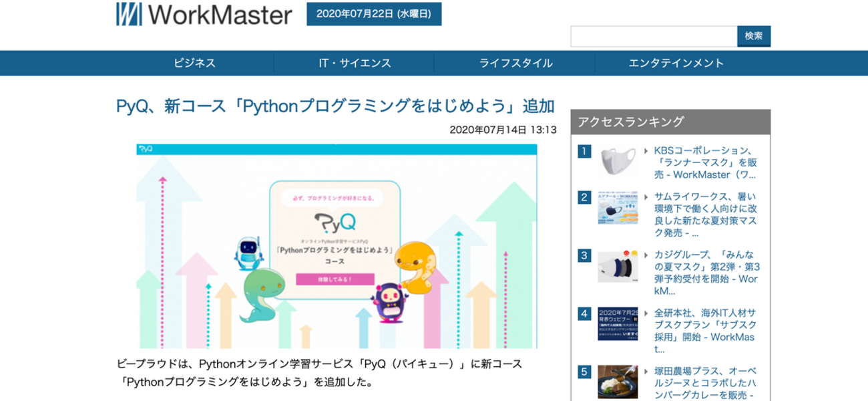Open 全研本社 ranking article link
The width and height of the screenshot is (868, 401).
[x=706, y=331]
